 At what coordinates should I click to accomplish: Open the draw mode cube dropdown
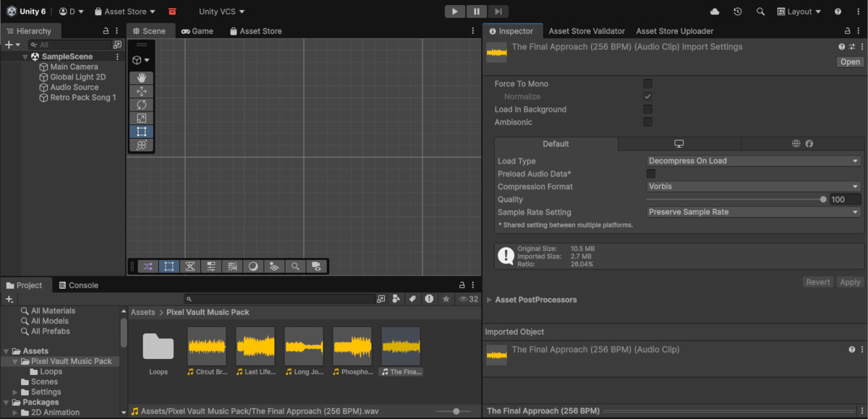[x=141, y=60]
